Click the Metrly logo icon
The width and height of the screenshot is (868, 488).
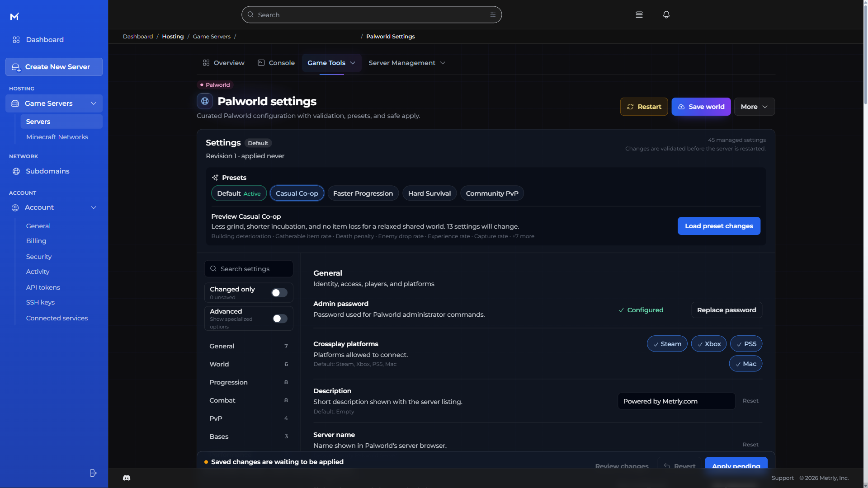click(14, 17)
